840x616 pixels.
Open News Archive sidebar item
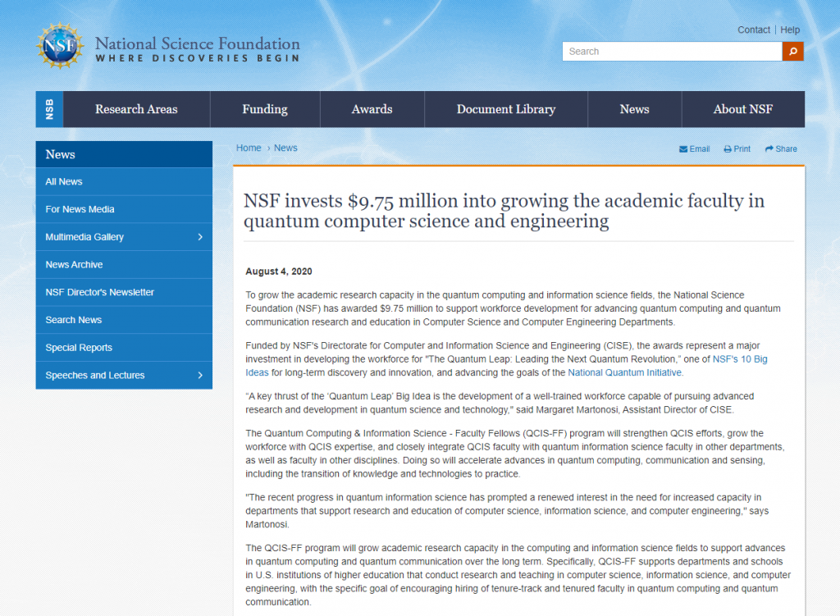point(124,265)
